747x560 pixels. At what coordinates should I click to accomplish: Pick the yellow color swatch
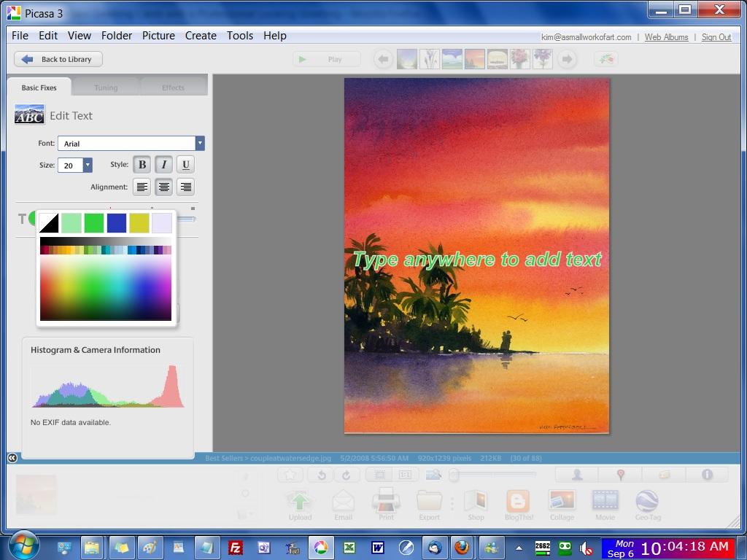(139, 223)
